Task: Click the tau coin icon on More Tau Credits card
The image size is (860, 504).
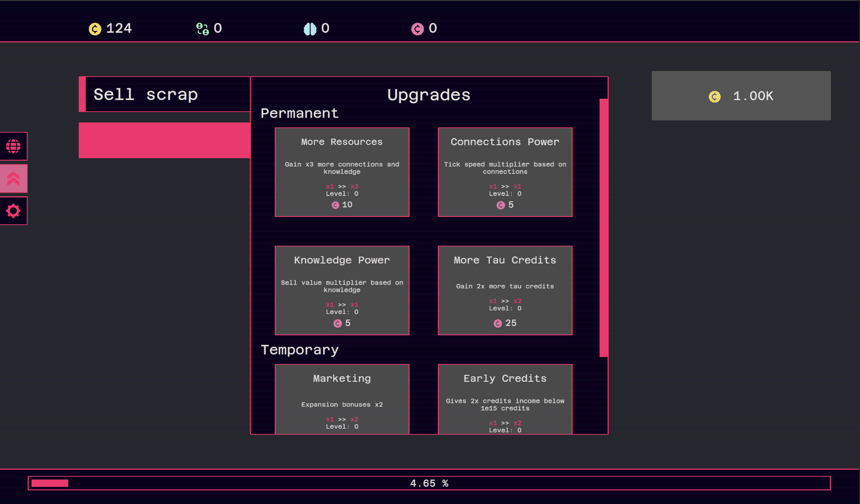Action: [x=498, y=323]
